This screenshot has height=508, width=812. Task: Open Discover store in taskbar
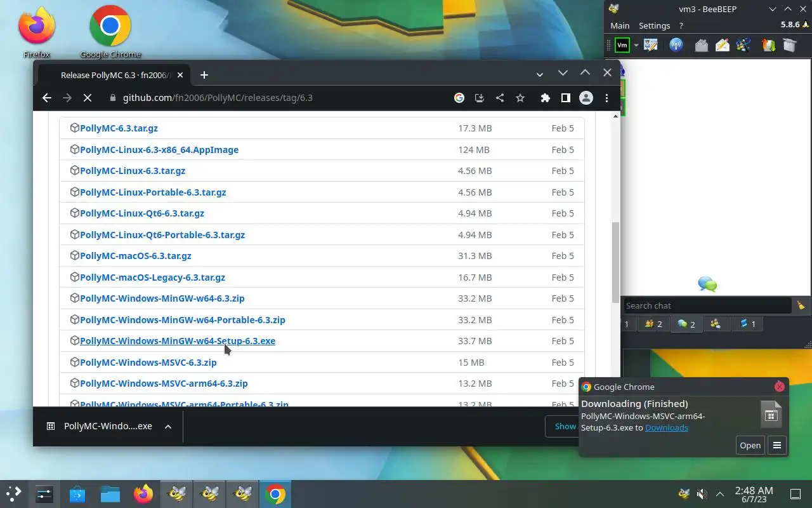click(x=77, y=494)
